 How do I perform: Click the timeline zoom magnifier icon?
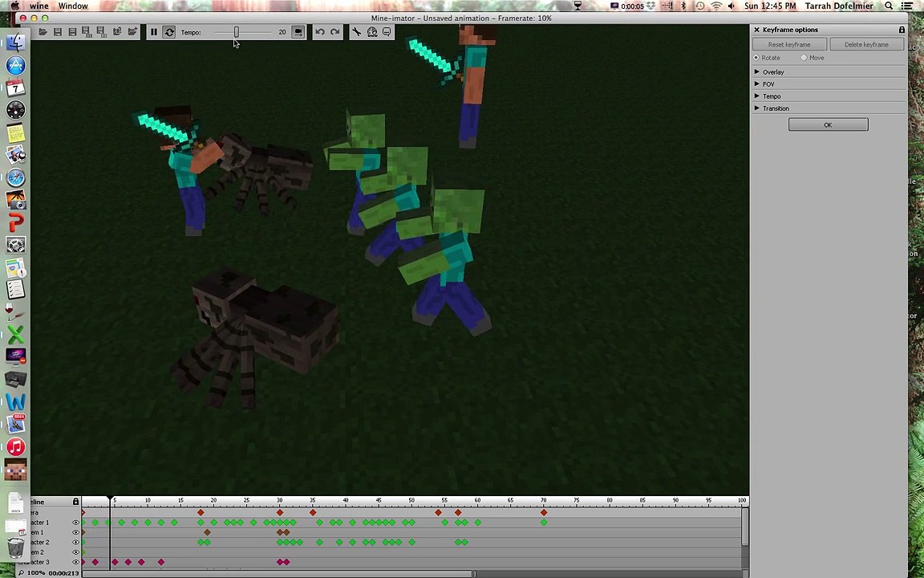tap(22, 572)
